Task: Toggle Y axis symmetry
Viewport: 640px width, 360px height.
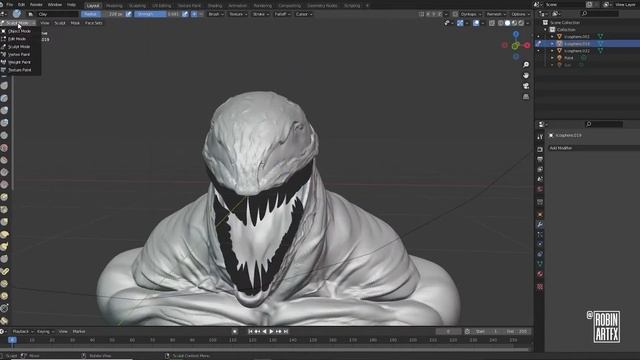Action: (x=434, y=14)
